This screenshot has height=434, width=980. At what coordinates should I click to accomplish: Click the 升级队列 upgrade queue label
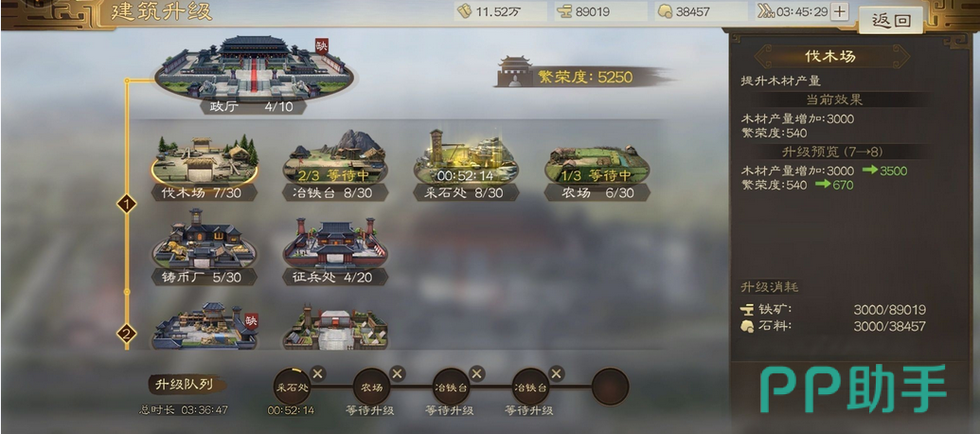187,384
